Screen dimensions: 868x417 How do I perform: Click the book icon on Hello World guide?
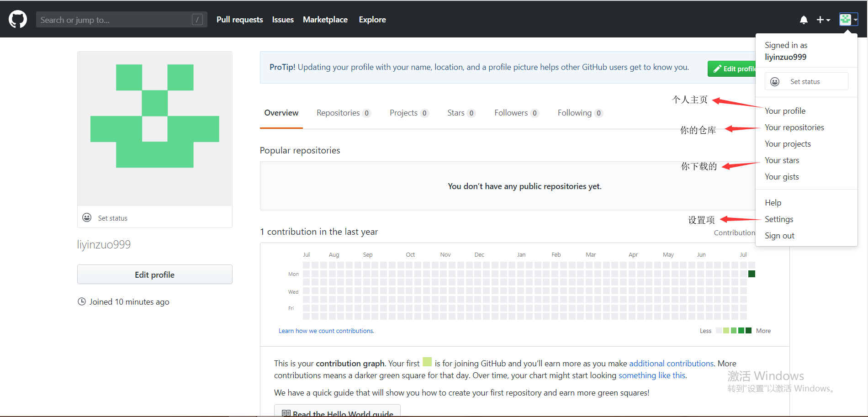286,413
